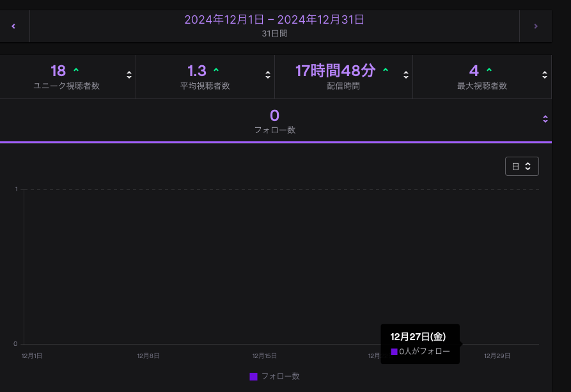Viewport: 571px width, 392px height.
Task: Show the 配信時間 metric chart
Action: (343, 77)
